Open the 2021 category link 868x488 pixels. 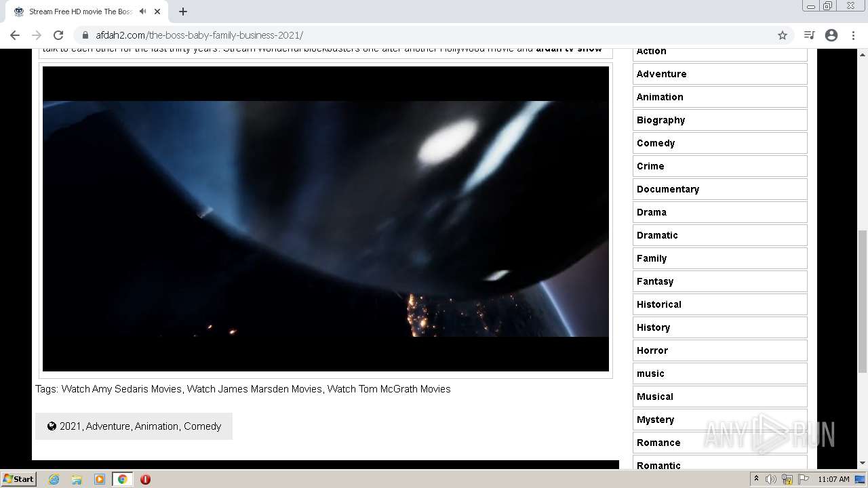coord(70,426)
